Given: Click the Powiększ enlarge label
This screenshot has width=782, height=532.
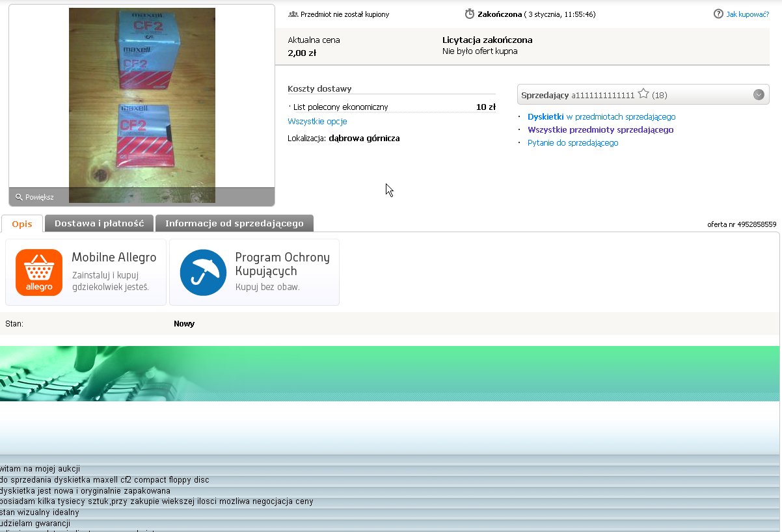Looking at the screenshot, I should (x=40, y=197).
